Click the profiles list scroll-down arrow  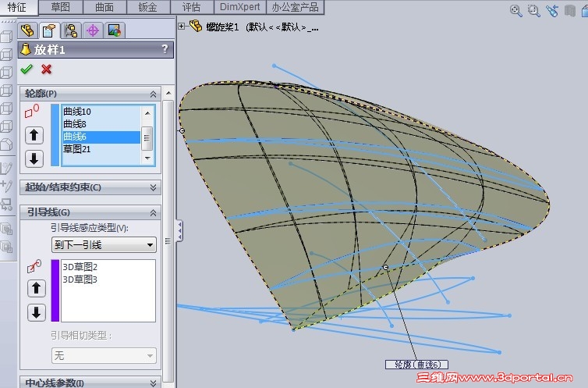[147, 158]
